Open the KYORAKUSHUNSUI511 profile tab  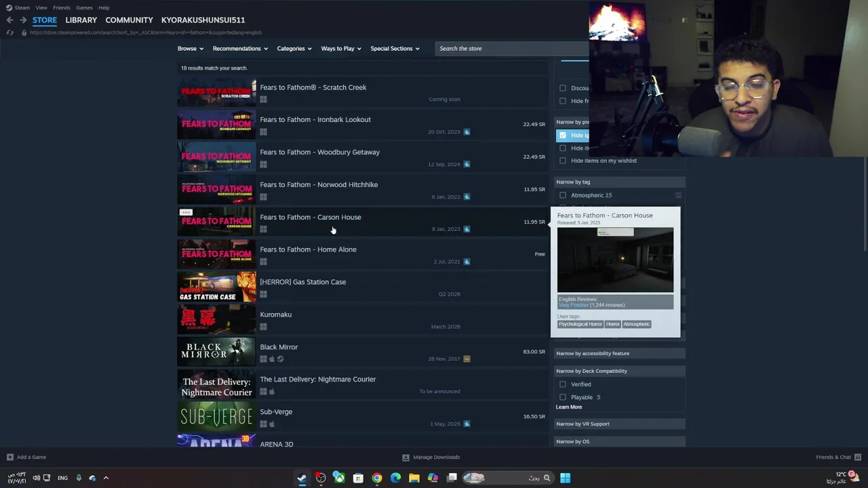[x=203, y=20]
